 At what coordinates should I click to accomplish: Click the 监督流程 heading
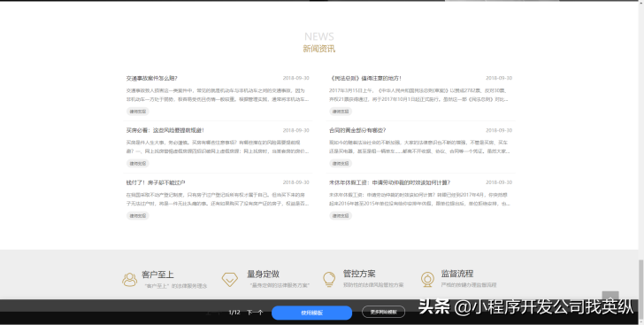coord(457,274)
